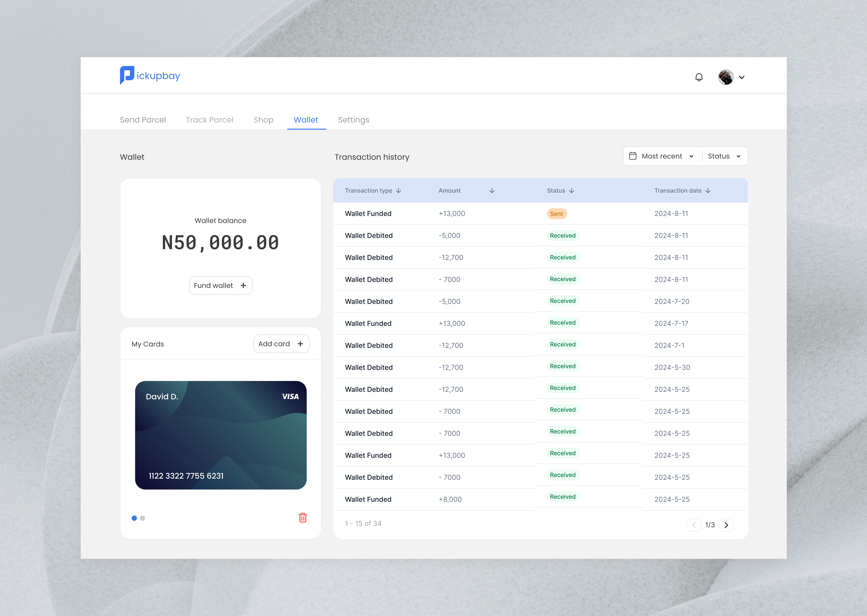
Task: Sort by Transaction date arrow
Action: pos(708,191)
